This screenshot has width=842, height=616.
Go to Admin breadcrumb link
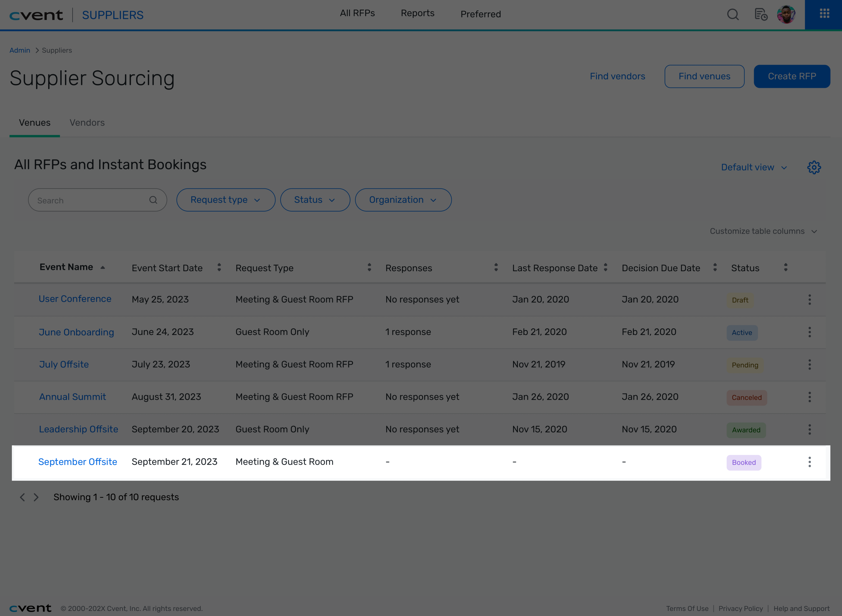[20, 50]
